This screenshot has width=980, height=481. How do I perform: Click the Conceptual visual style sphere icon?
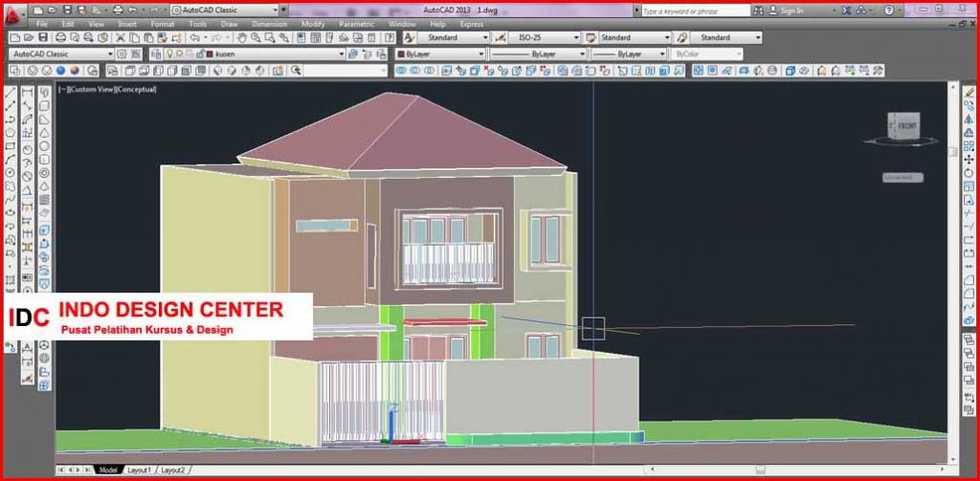tap(75, 71)
